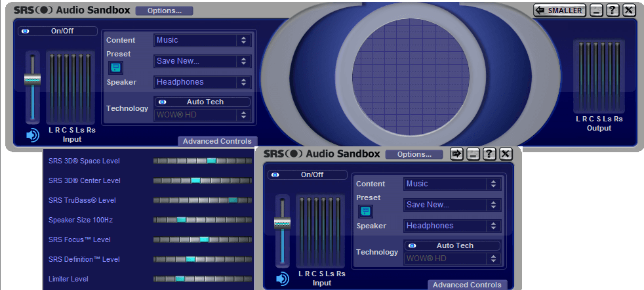Click the speaker mute icon in large window
Image resolution: width=644 pixels, height=290 pixels.
[x=32, y=135]
